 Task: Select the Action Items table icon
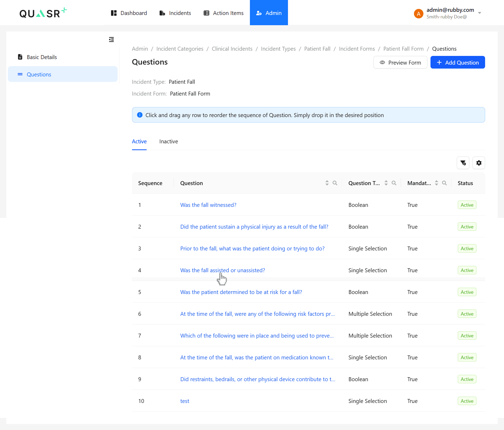(206, 13)
